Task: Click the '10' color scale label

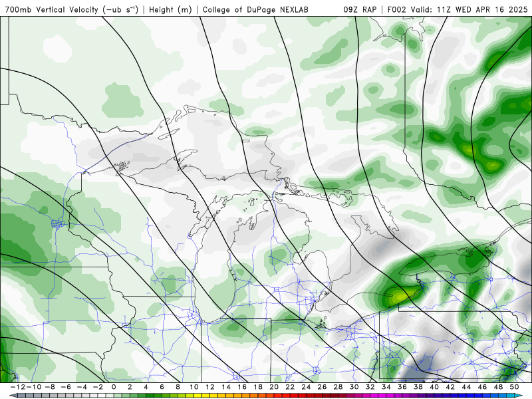Action: [194, 387]
